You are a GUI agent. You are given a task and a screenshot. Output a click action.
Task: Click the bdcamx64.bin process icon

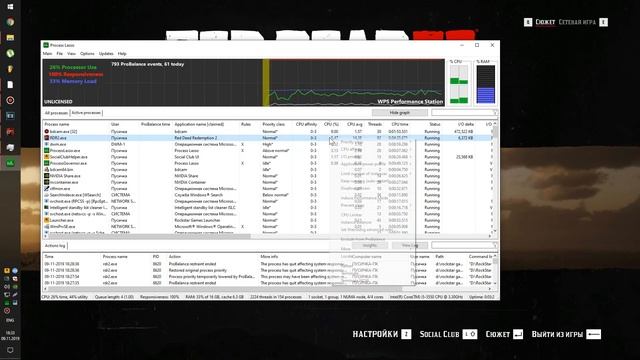47,169
